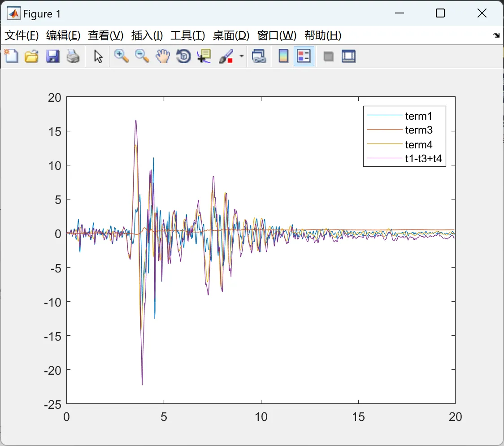Click the New Figure icon
Viewport: 504px width, 446px height.
pyautogui.click(x=11, y=56)
